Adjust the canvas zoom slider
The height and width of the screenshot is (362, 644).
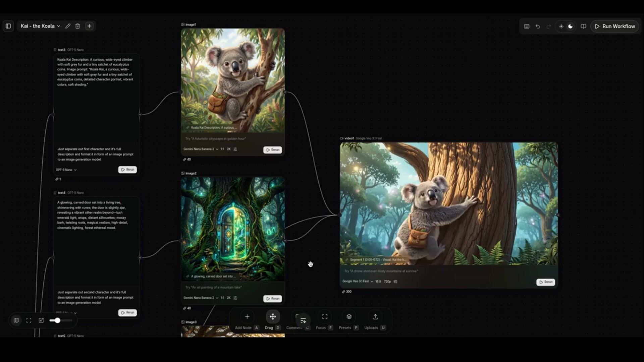pos(60,320)
